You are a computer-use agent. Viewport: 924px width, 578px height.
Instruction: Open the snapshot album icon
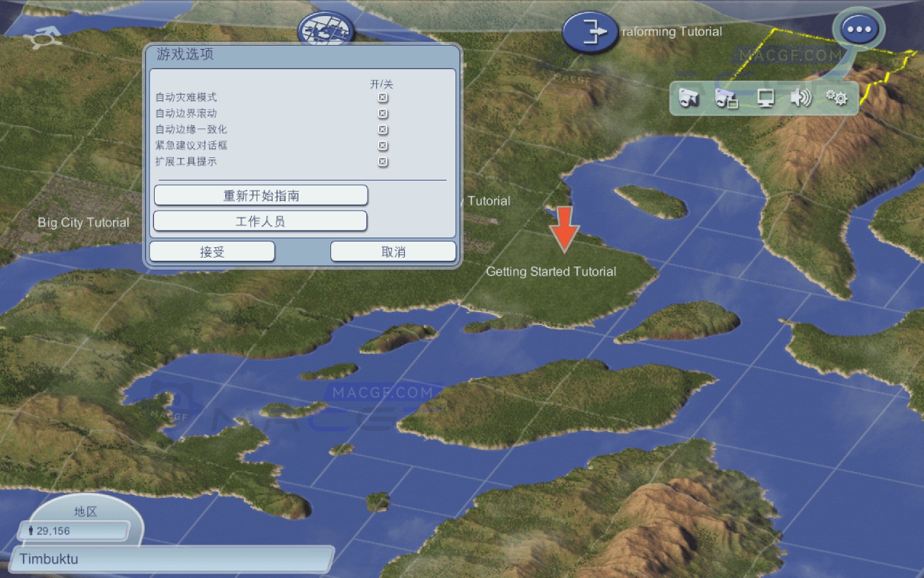point(727,98)
